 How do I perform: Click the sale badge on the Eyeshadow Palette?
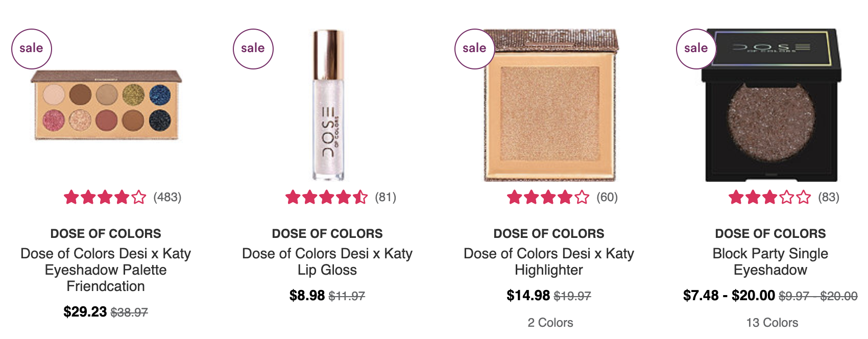[x=32, y=49]
